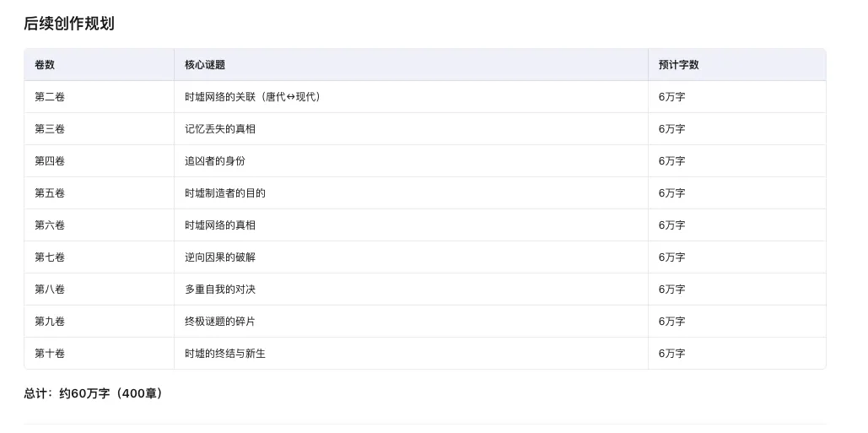
Task: Click the 第三卷 row label
Action: pyautogui.click(x=50, y=129)
